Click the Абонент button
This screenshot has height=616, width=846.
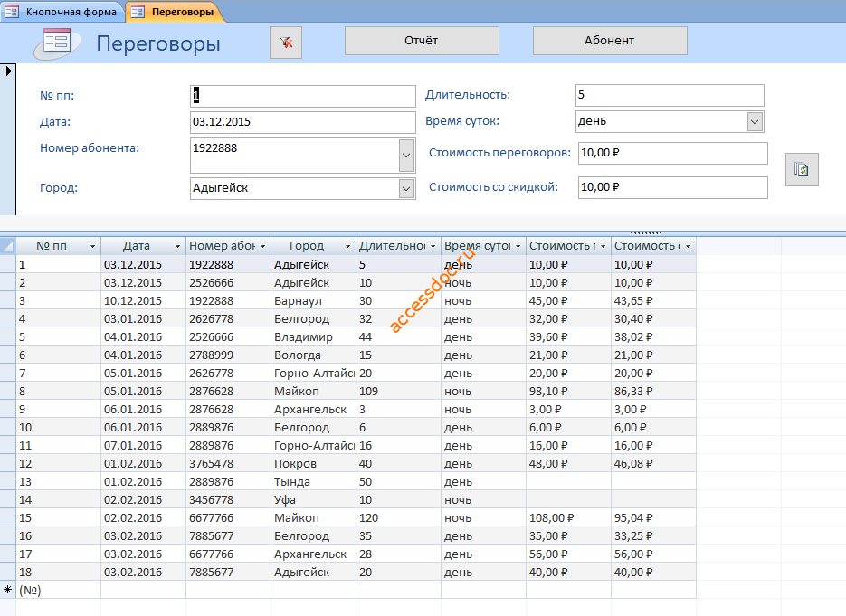click(610, 41)
